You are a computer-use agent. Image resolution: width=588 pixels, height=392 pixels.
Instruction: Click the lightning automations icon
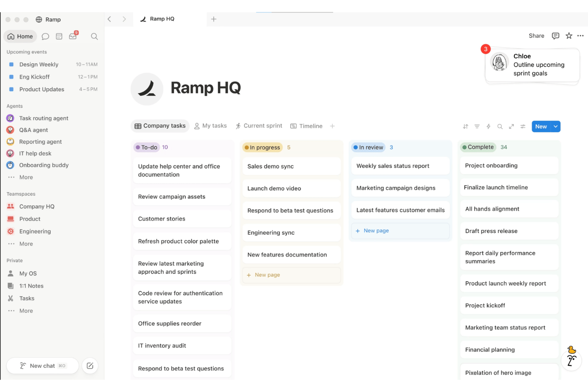(x=489, y=126)
